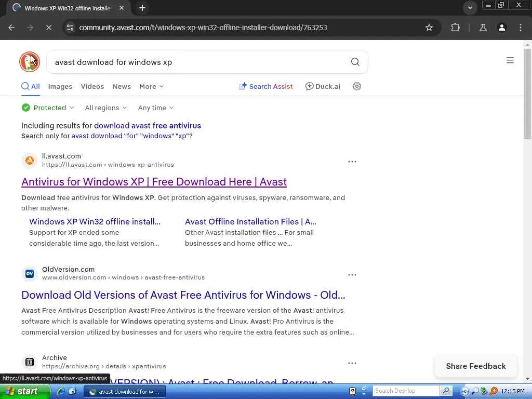Click the page vertical scrollbar thumb
Viewport: 532px width, 399px height.
(527, 94)
